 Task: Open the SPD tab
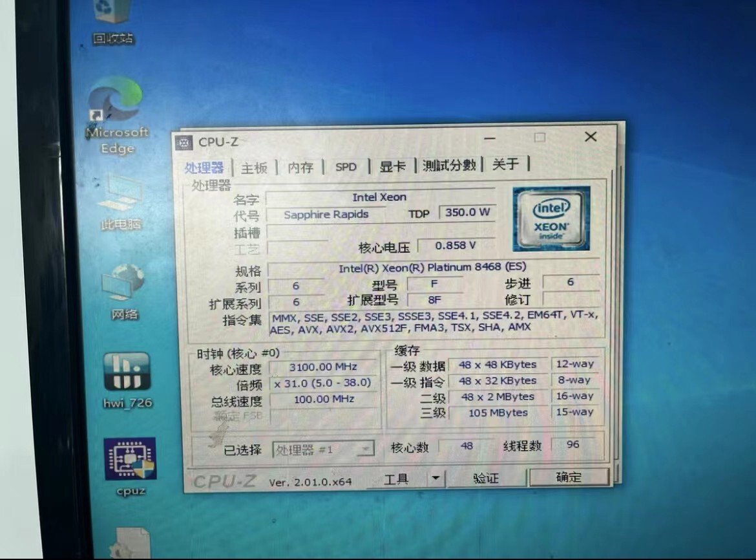coord(346,167)
